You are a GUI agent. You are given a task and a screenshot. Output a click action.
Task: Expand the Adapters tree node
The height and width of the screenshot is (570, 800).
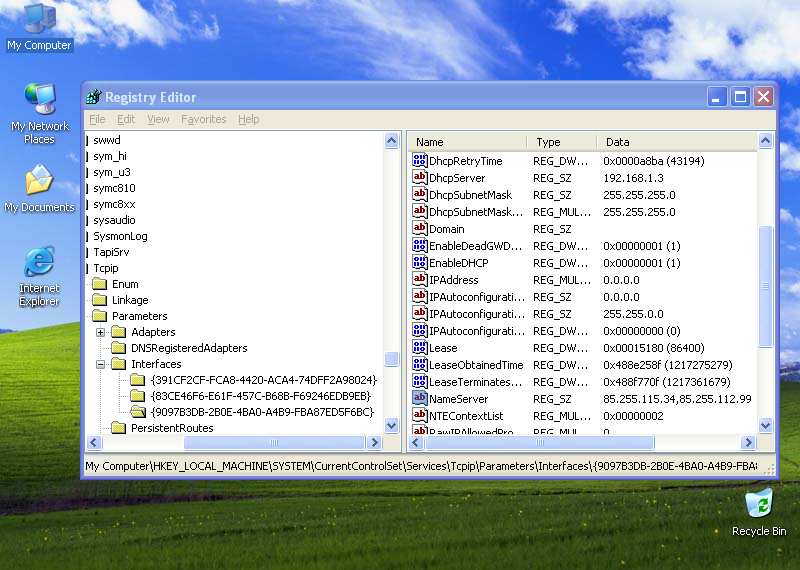tap(101, 332)
